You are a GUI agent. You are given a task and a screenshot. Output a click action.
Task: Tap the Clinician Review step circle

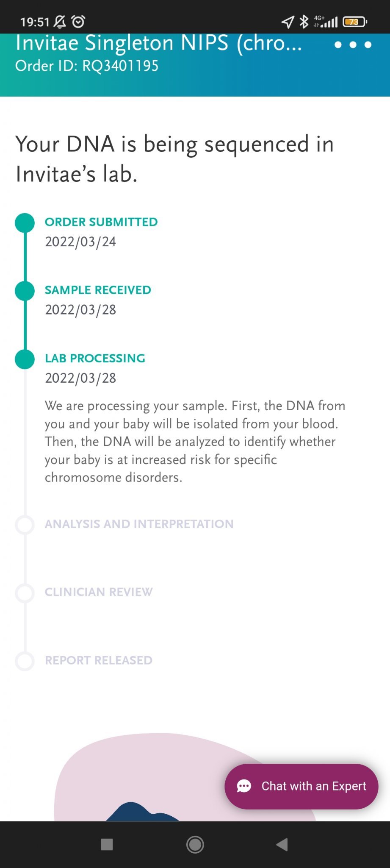coord(25,593)
